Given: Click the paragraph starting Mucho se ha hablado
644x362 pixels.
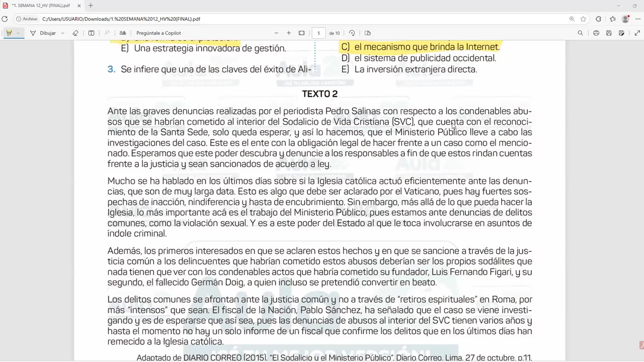Looking at the screenshot, I should [319, 207].
